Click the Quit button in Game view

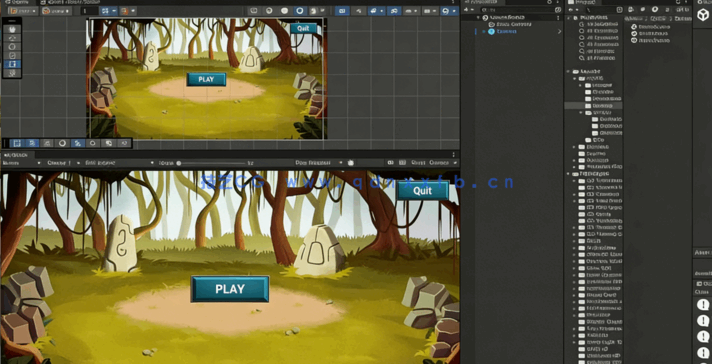pyautogui.click(x=423, y=191)
